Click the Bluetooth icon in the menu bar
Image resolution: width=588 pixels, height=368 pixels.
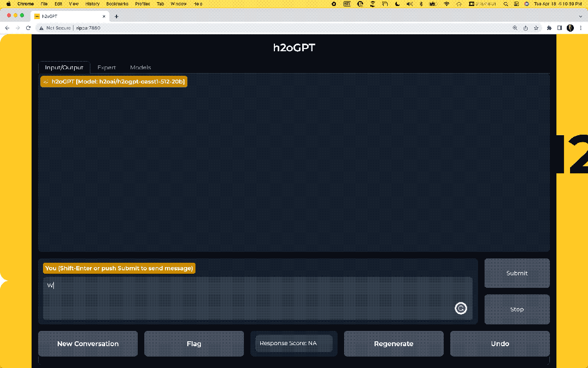click(x=421, y=4)
